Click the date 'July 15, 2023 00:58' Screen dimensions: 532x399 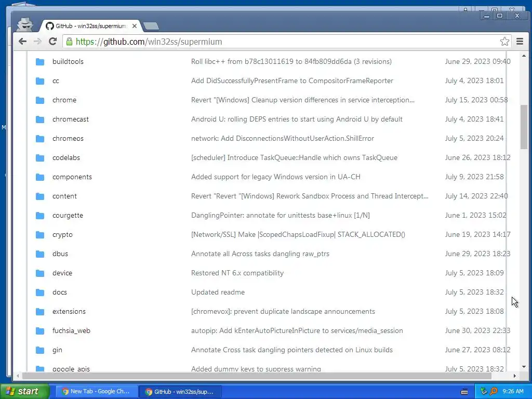coord(476,100)
